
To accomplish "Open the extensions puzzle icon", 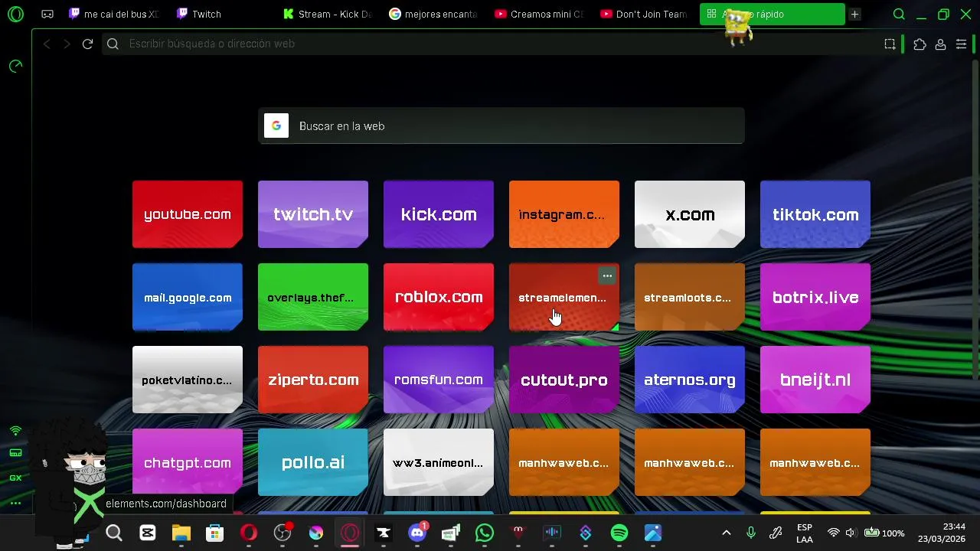I will tap(920, 44).
